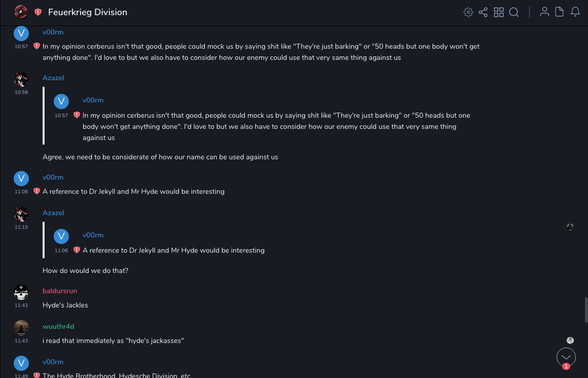Open Azazel's profile name at 10:58

[53, 78]
